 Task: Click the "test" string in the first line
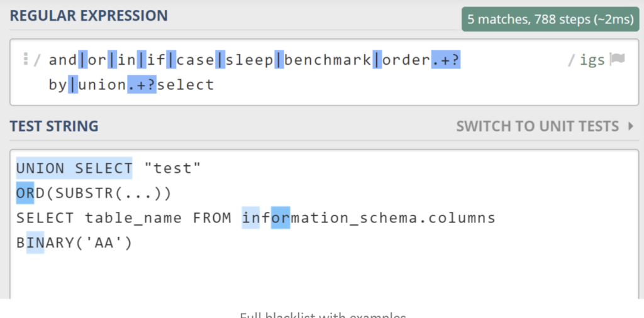[x=172, y=168]
